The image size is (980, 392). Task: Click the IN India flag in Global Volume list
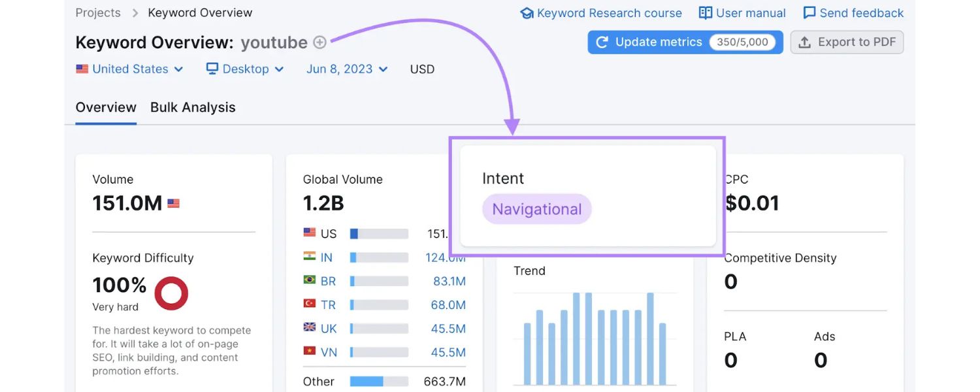click(x=309, y=257)
